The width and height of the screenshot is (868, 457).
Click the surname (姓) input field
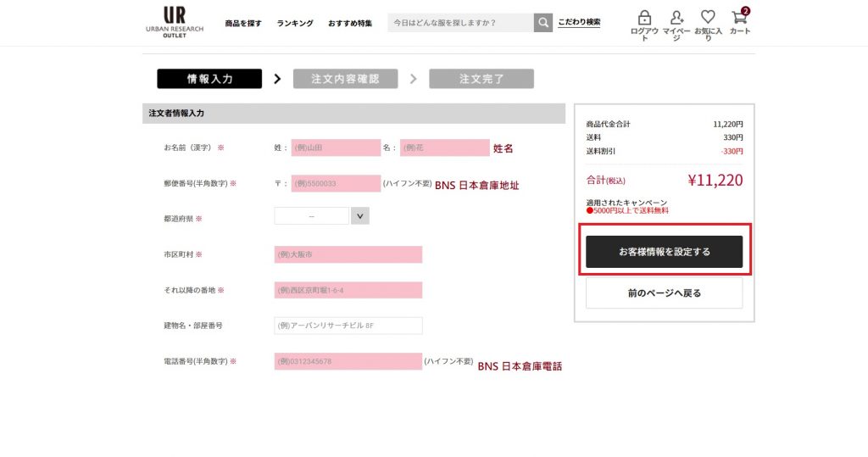pyautogui.click(x=336, y=148)
